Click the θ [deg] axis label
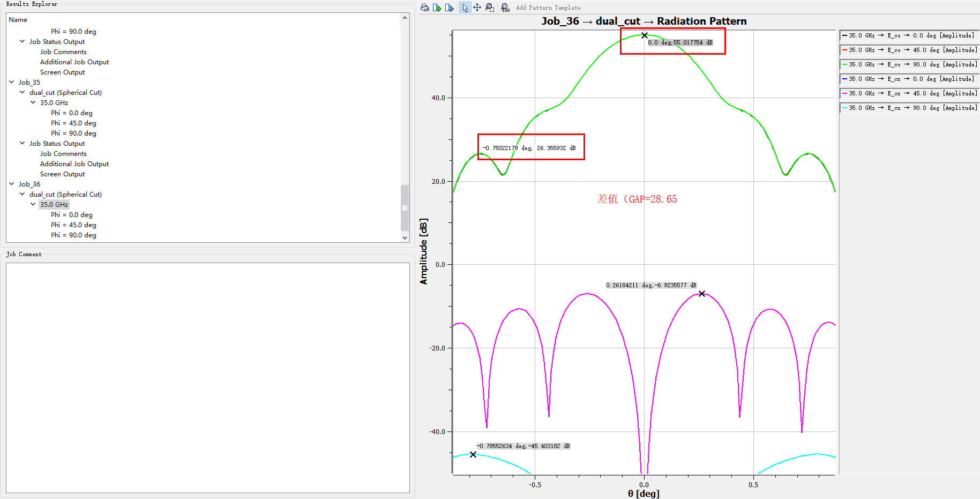This screenshot has height=499, width=980. point(644,494)
